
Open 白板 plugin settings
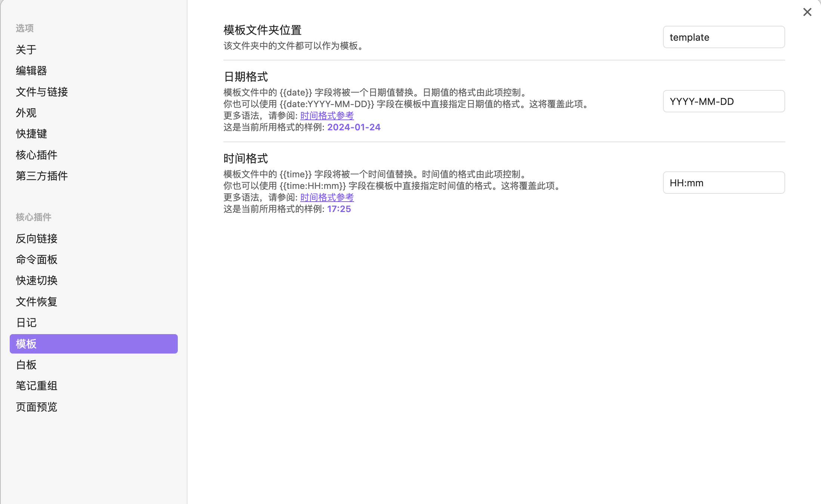pos(26,365)
